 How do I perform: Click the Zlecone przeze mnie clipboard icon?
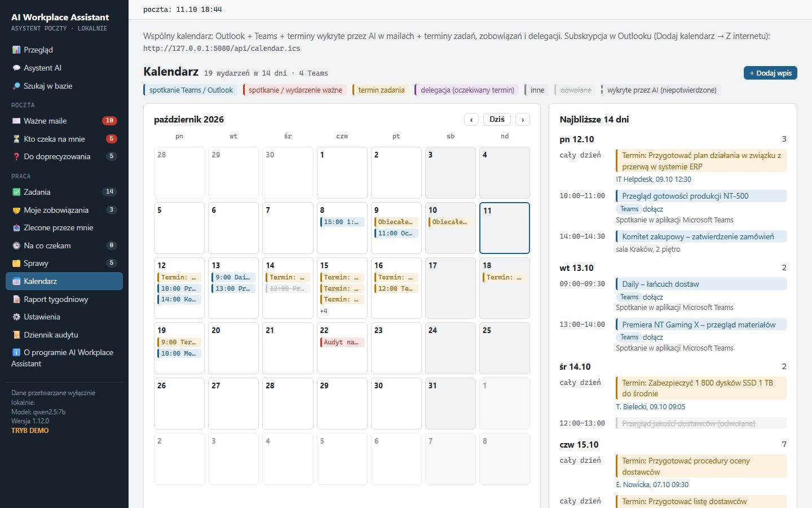(x=16, y=227)
